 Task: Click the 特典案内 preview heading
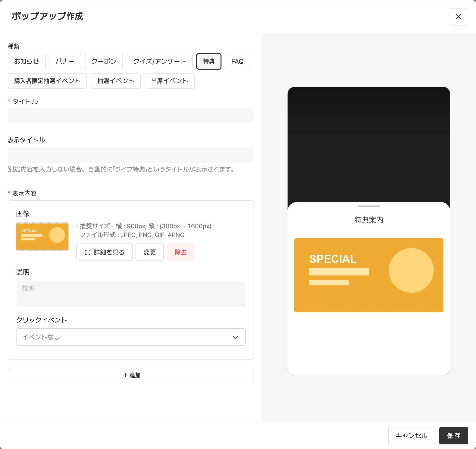tap(369, 220)
